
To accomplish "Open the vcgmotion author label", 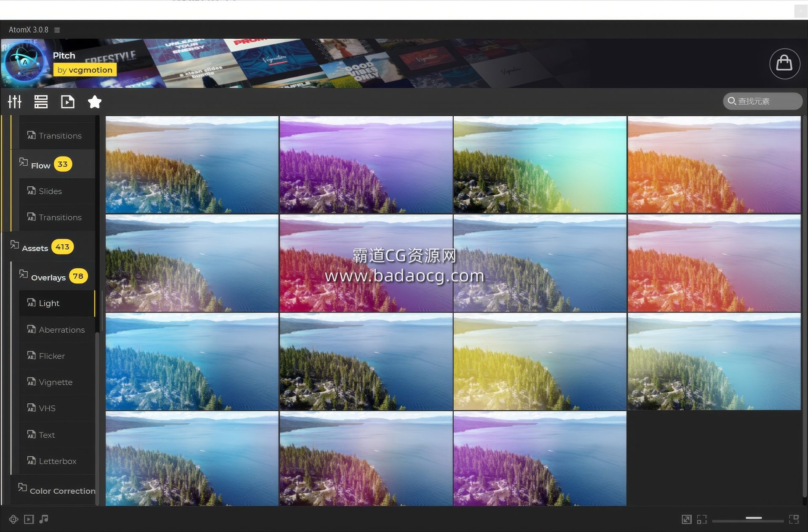I will click(x=85, y=70).
